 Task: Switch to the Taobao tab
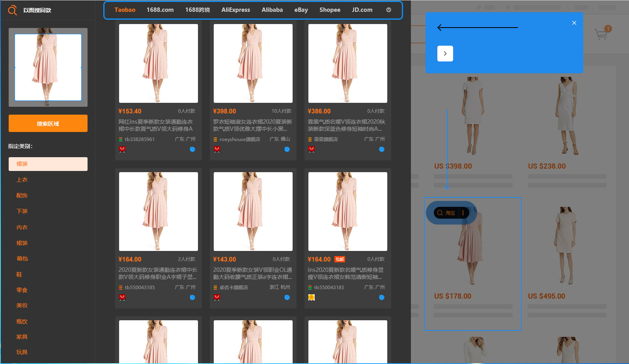click(x=125, y=10)
